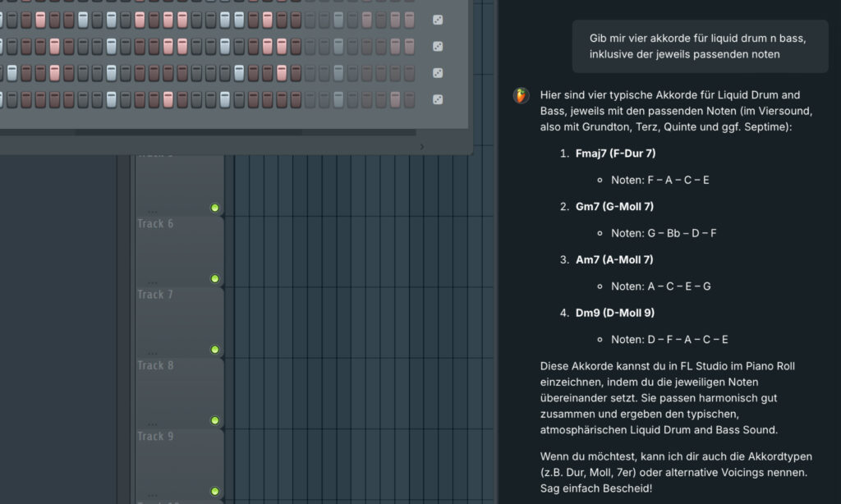Toggle the green mute LED on Track 9

pos(214,491)
